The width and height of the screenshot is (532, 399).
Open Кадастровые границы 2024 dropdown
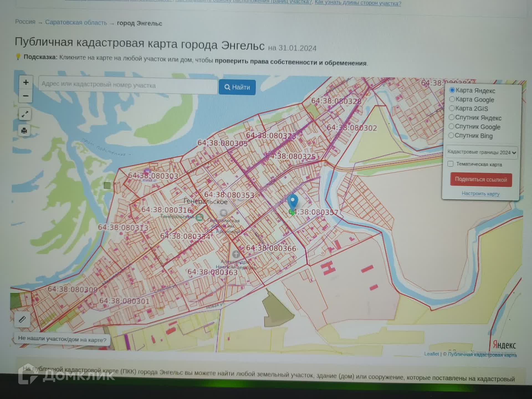[x=481, y=152]
